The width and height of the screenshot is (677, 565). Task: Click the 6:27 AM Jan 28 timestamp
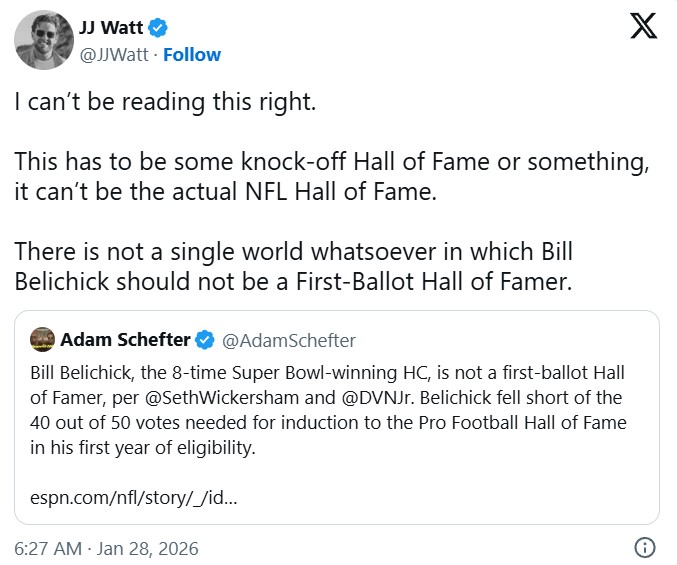pos(107,548)
